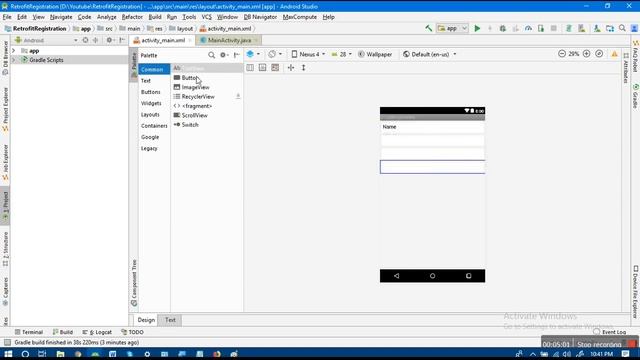This screenshot has height=360, width=640.
Task: Click the Make Project hammer icon
Action: point(429,28)
